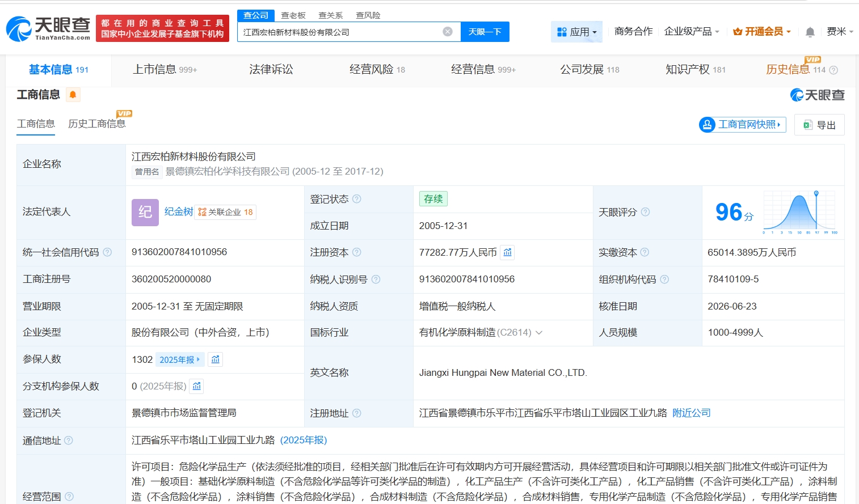This screenshot has height=504, width=859.
Task: Click the English name Jiangxi Hungpai New Material
Action: coord(503,373)
